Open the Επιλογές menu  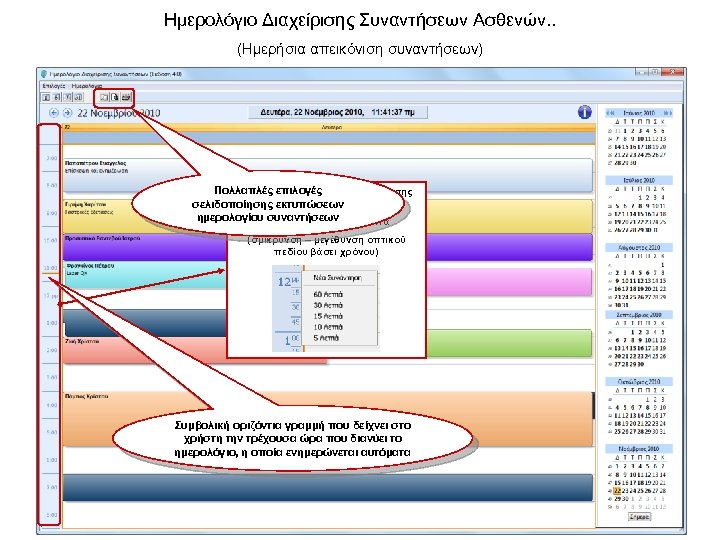(x=54, y=86)
